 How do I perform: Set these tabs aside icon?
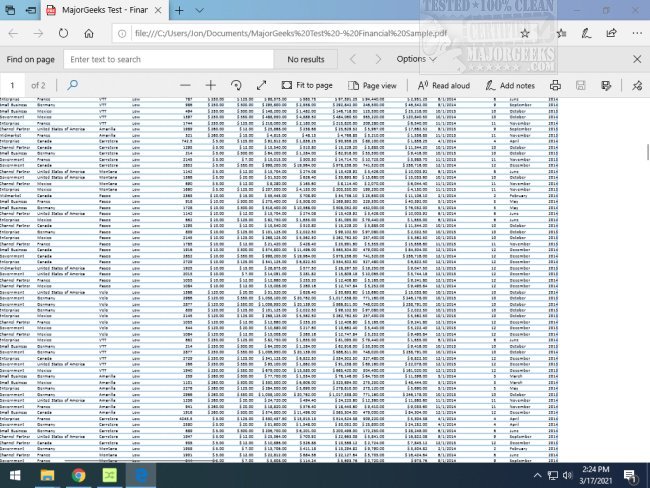coord(31,10)
